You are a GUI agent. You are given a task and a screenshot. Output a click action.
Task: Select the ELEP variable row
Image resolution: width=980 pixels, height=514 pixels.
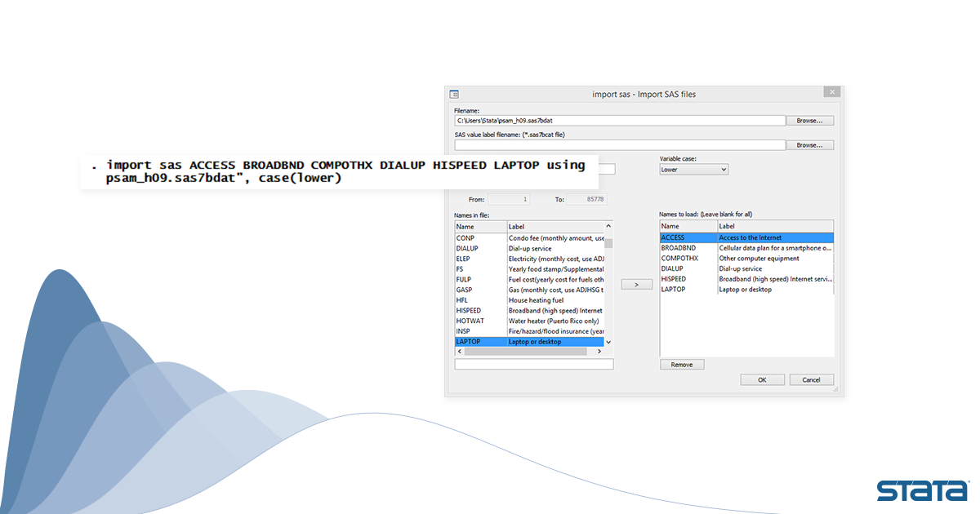[529, 259]
